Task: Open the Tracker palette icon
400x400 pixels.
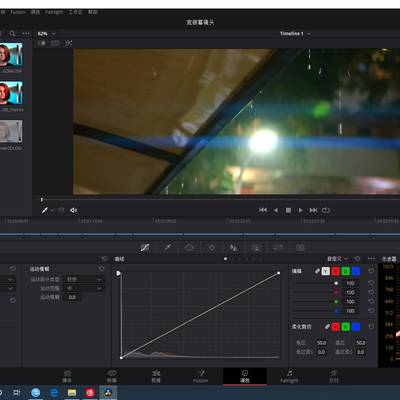Action: 212,247
